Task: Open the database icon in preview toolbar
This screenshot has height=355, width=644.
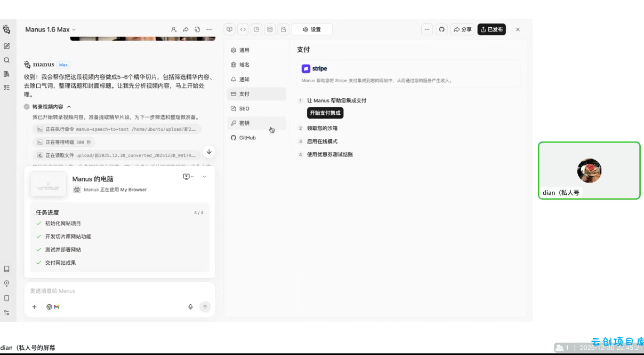Action: (x=270, y=29)
